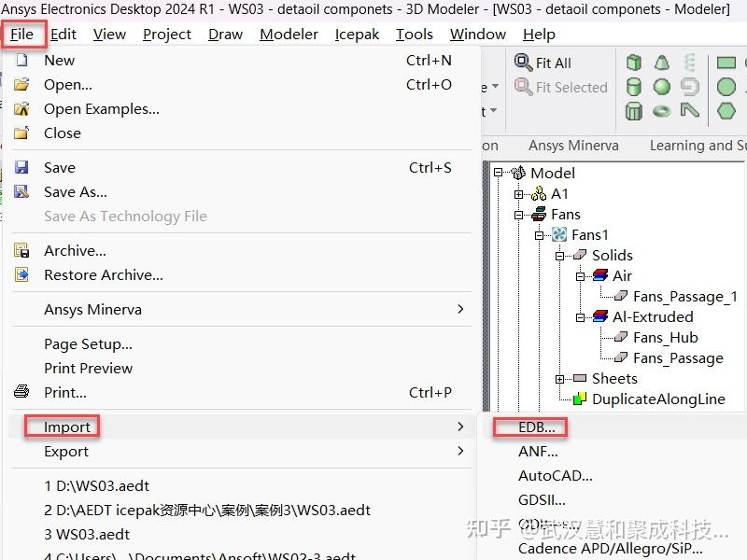Collapse the Fans1 tree node
This screenshot has height=560, width=747.
click(x=540, y=235)
